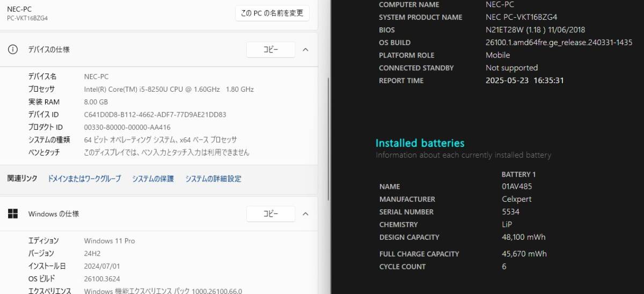Collapse the device specifications section

(x=305, y=49)
